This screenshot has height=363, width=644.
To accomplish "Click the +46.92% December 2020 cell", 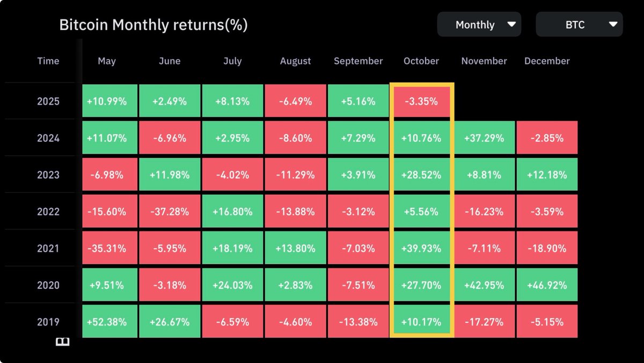I will [x=547, y=285].
